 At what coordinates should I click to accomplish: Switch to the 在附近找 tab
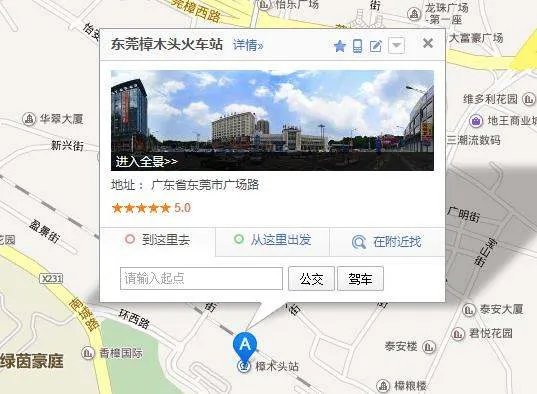(x=387, y=242)
